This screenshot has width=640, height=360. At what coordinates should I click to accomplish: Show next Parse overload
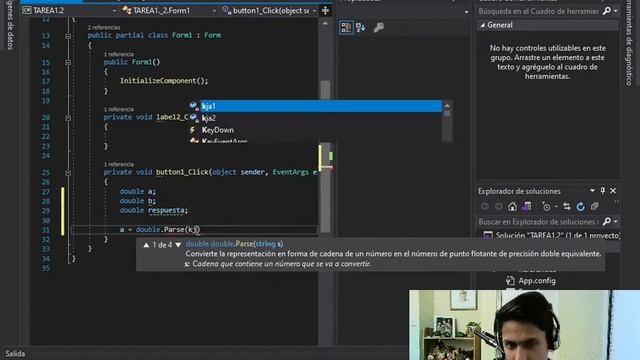(x=178, y=245)
